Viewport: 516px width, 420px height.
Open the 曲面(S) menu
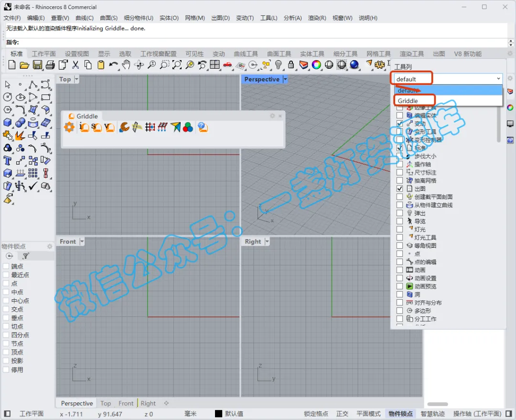pos(108,18)
